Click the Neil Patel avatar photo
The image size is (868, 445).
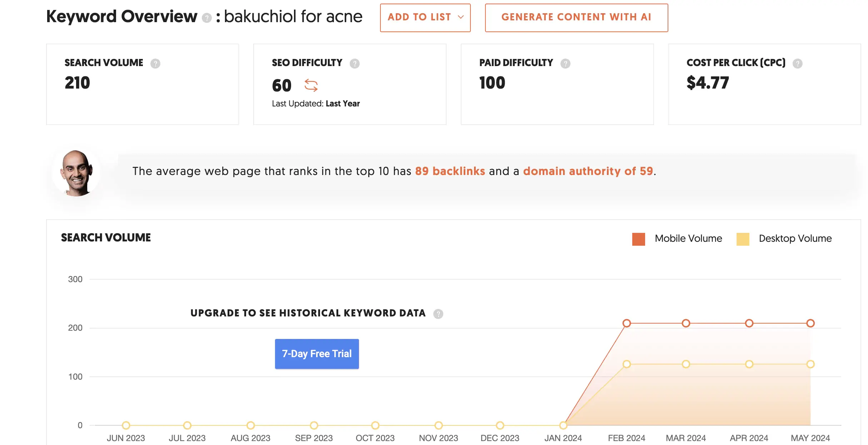point(76,173)
